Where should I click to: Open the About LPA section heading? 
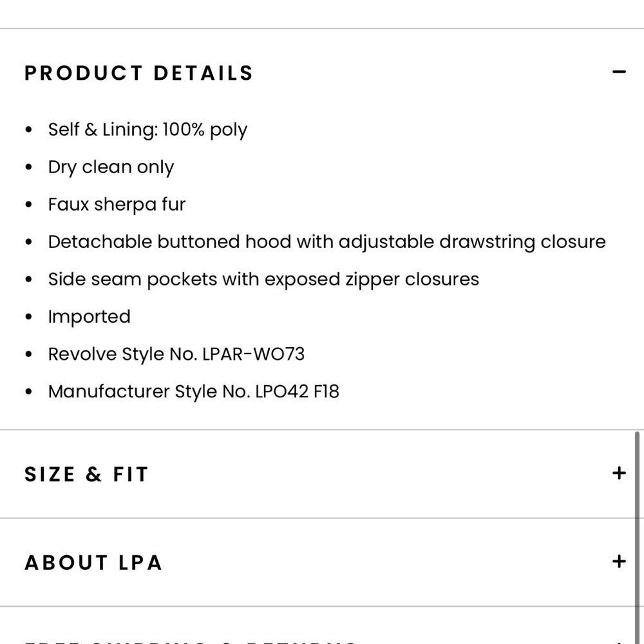point(93,563)
